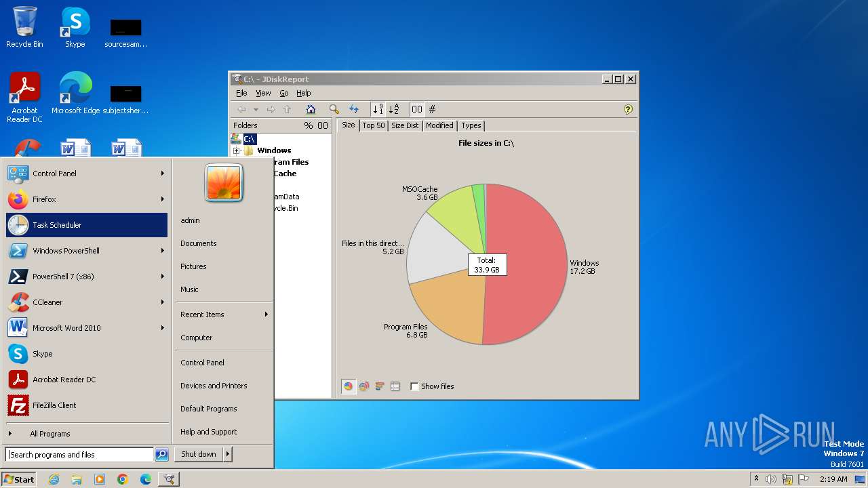Open the Help menu in JDiskReport
868x488 pixels.
pyautogui.click(x=304, y=93)
